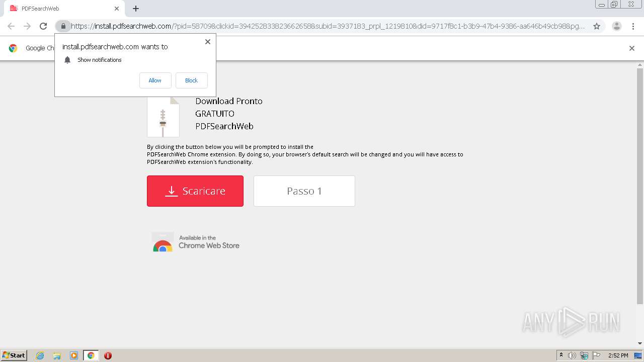
Task: Minimize the Chrome window
Action: click(x=602, y=5)
